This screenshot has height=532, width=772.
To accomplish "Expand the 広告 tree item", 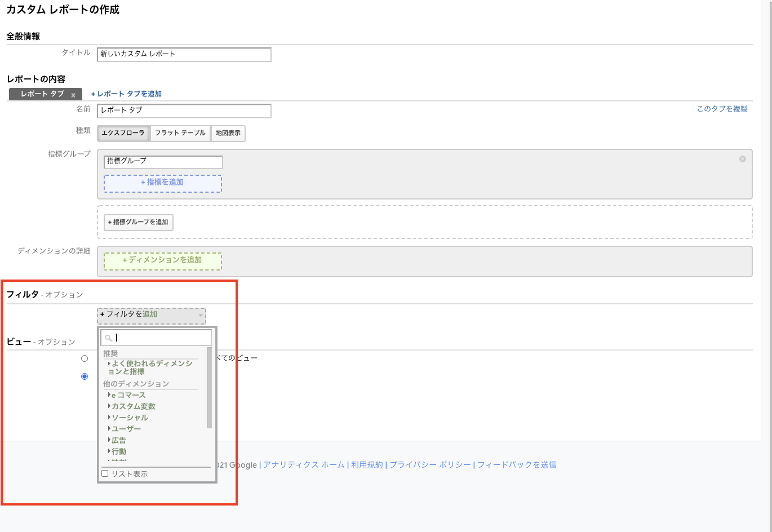I will (119, 440).
